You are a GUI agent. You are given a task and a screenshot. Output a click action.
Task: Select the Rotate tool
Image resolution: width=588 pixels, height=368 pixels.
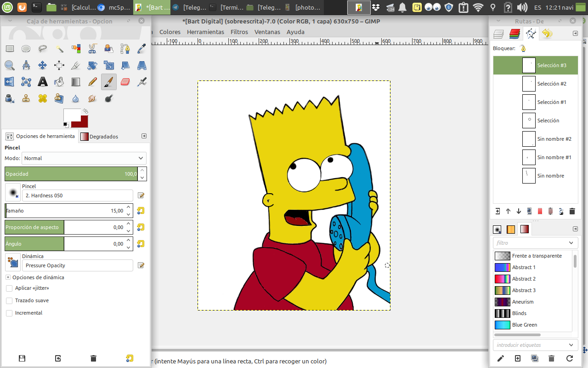tap(92, 65)
